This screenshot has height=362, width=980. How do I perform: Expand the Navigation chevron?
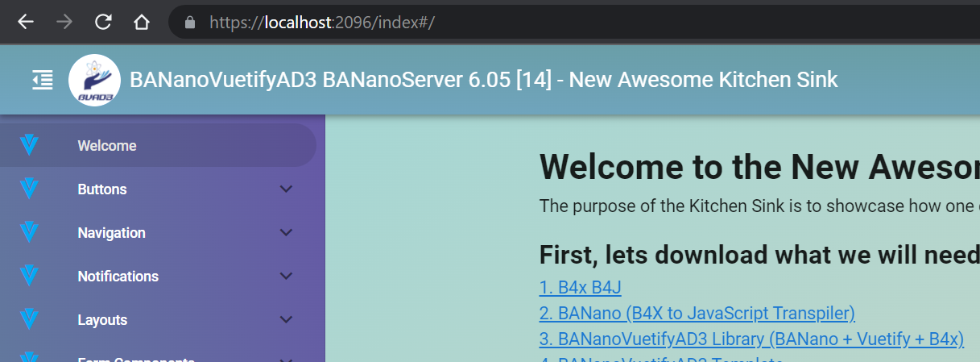pos(286,233)
